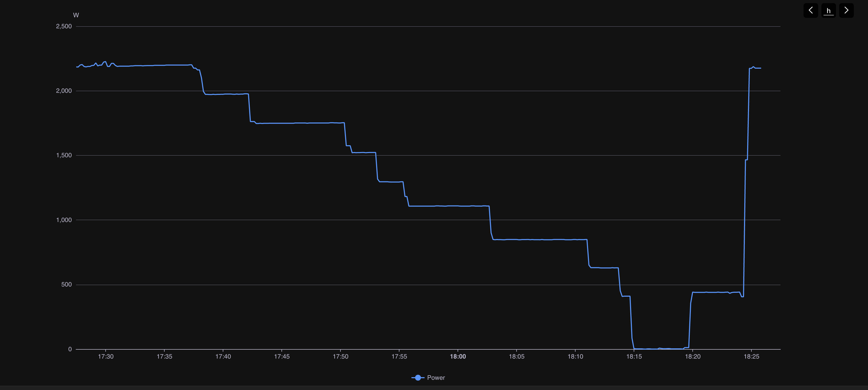Image resolution: width=868 pixels, height=390 pixels.
Task: Click the 17:55 time label
Action: point(399,357)
